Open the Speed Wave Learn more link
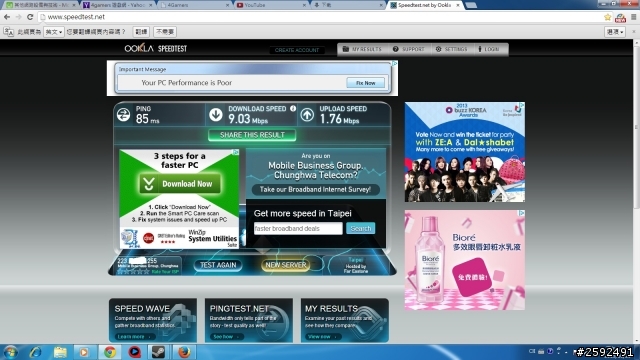 [x=134, y=336]
